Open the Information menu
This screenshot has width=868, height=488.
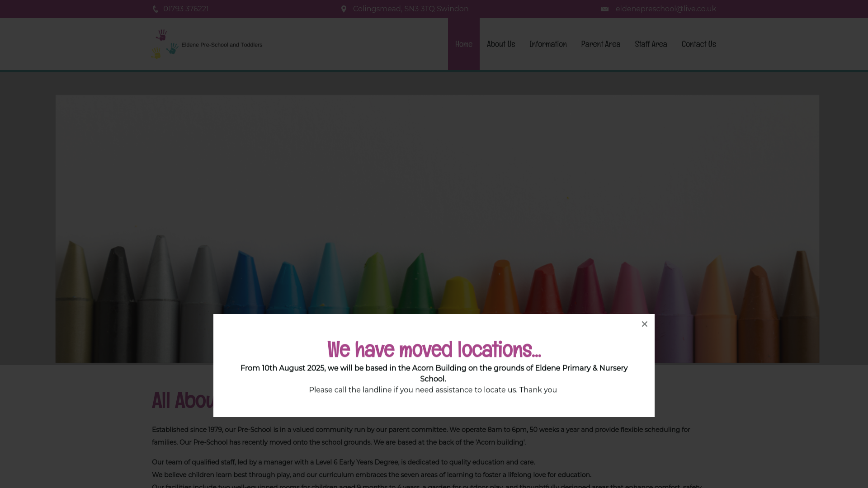[x=548, y=44]
